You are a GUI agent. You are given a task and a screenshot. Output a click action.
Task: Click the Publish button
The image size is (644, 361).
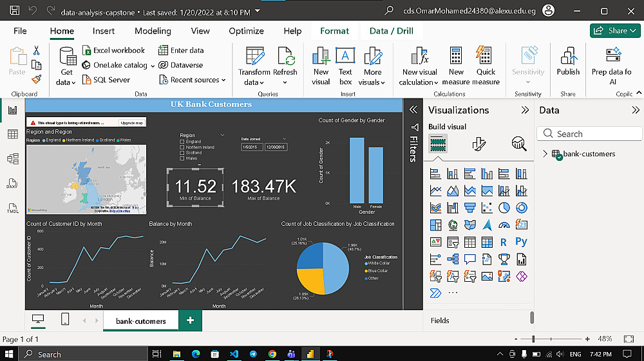tap(568, 62)
